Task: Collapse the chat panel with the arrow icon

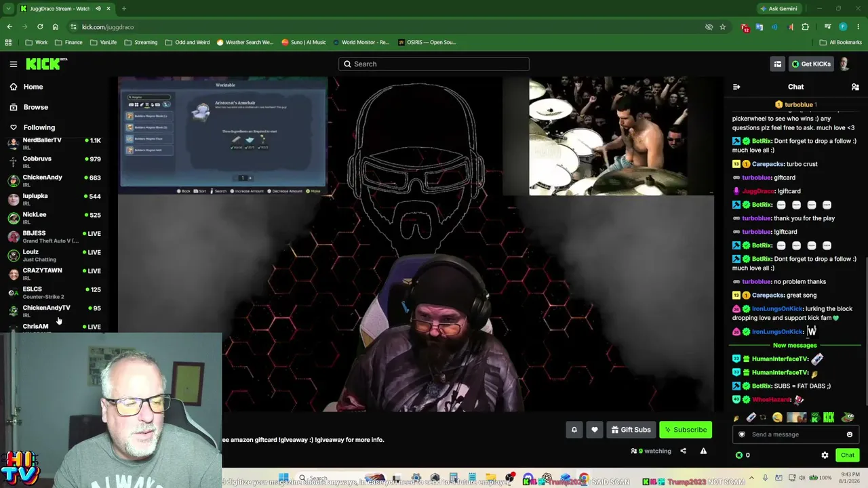Action: click(x=736, y=87)
